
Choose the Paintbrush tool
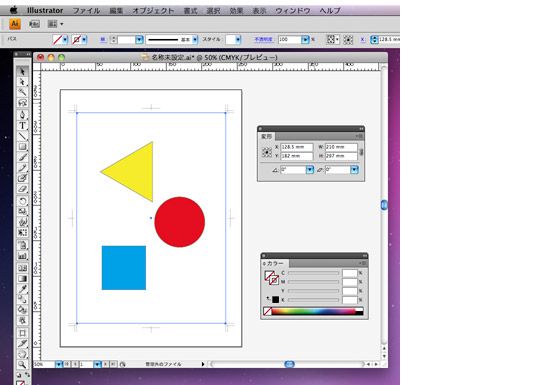tap(22, 157)
